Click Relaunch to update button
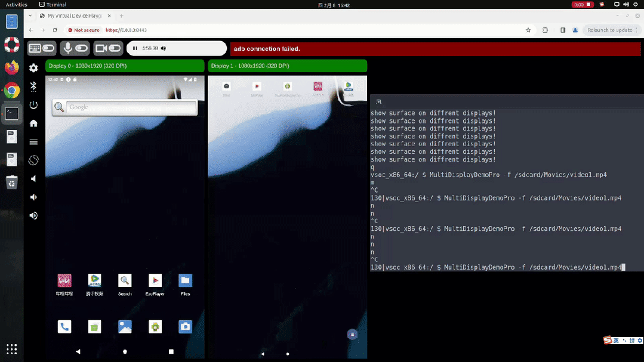The width and height of the screenshot is (644, 362). [x=612, y=30]
